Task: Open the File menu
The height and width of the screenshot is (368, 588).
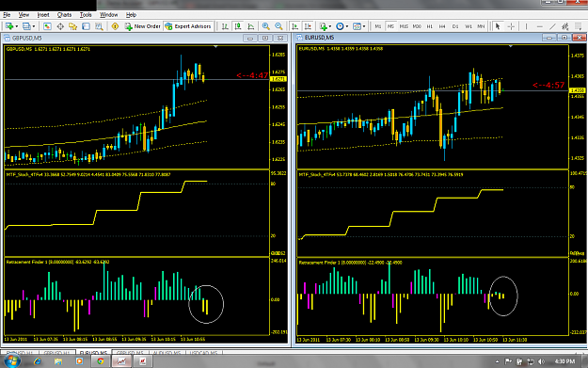Action: coord(7,15)
